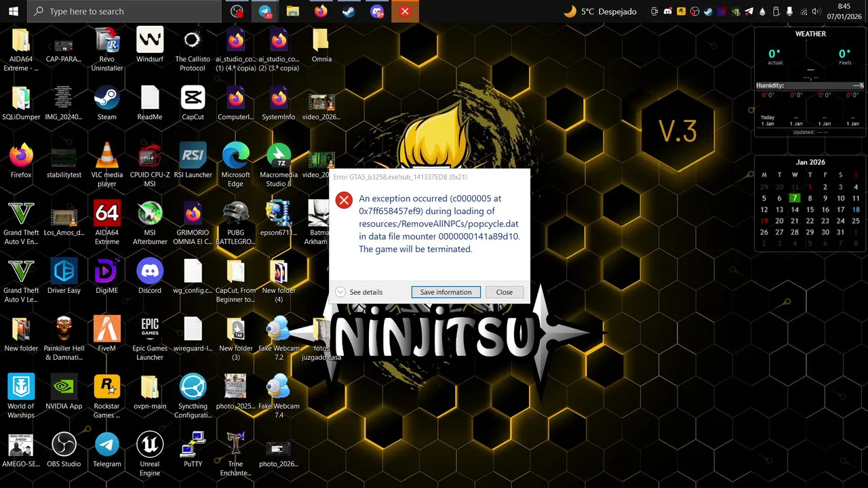Open the SystemInfo file icon

pos(279,103)
